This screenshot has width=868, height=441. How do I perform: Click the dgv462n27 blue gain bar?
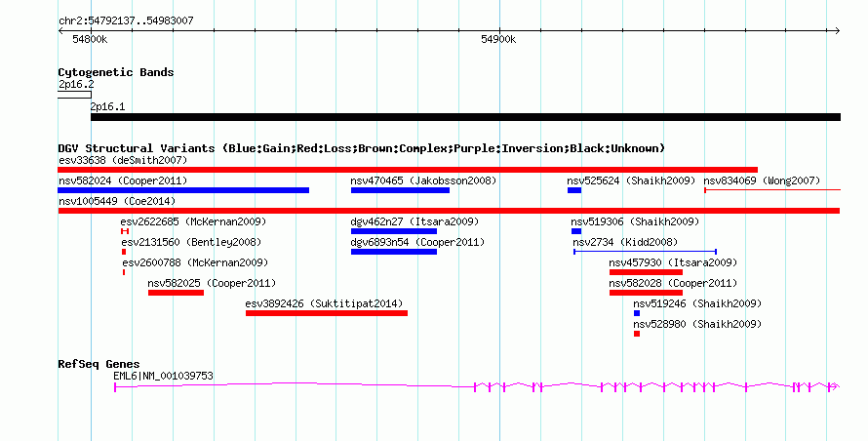[x=394, y=231]
